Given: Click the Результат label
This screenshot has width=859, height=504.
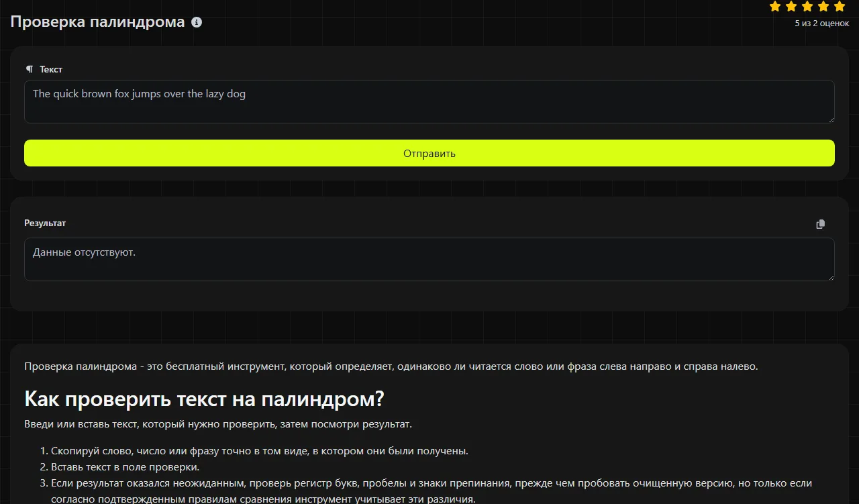Looking at the screenshot, I should (45, 223).
